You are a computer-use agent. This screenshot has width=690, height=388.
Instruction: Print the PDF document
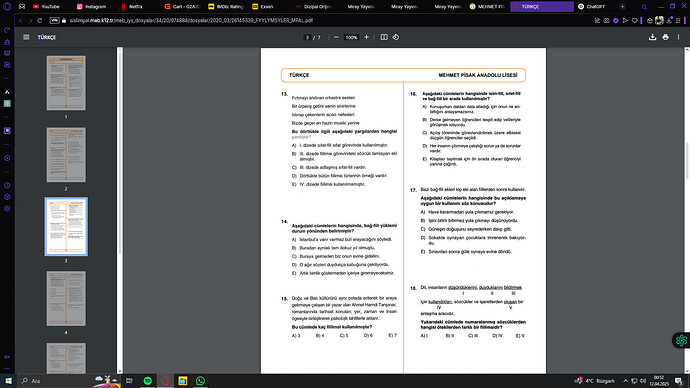(x=665, y=37)
